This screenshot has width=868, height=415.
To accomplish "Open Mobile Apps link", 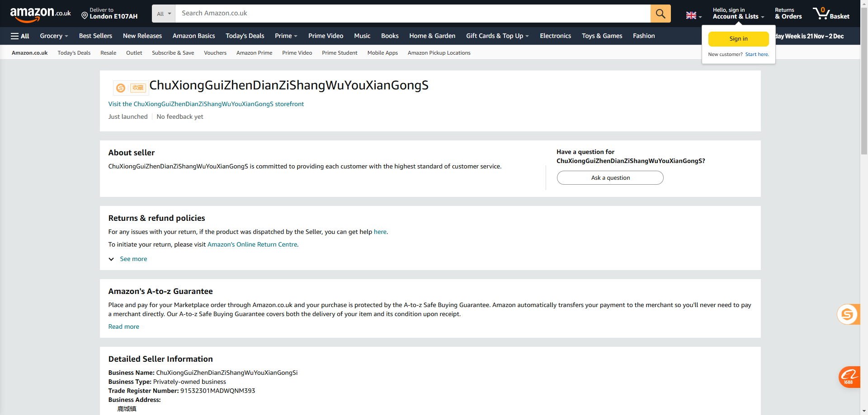I will click(382, 53).
